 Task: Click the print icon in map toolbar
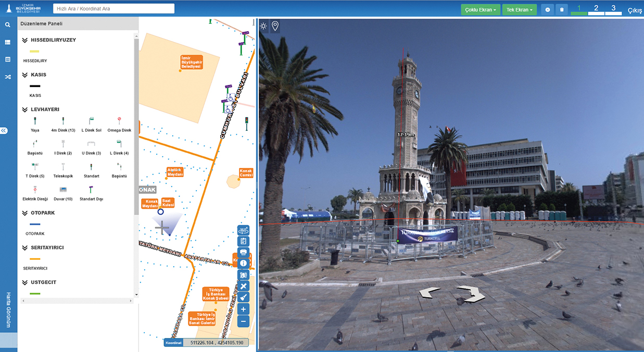pos(243,252)
